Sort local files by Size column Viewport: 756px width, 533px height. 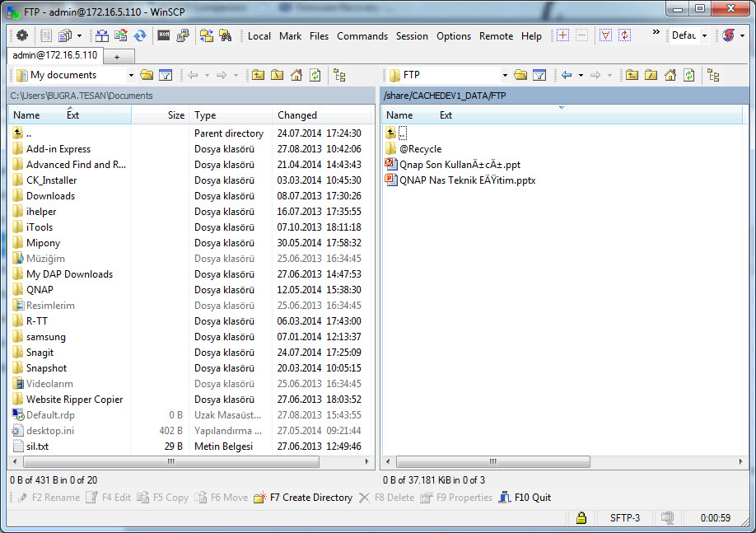tap(161, 115)
